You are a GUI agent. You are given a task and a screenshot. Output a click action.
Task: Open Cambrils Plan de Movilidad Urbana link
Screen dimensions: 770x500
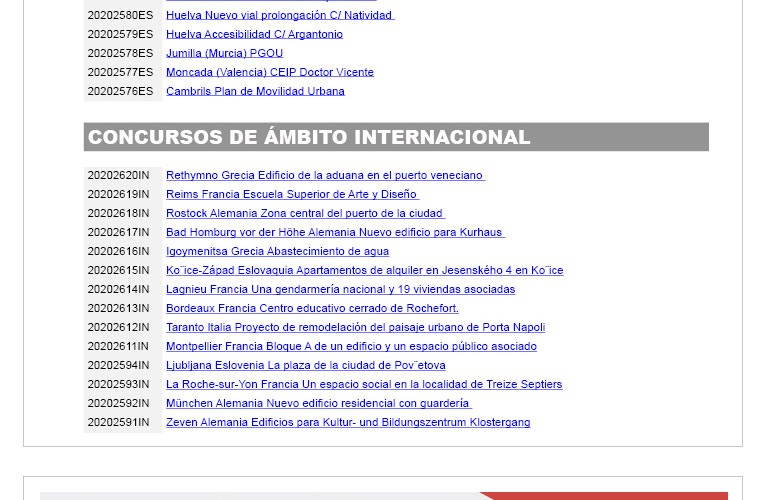pyautogui.click(x=255, y=91)
